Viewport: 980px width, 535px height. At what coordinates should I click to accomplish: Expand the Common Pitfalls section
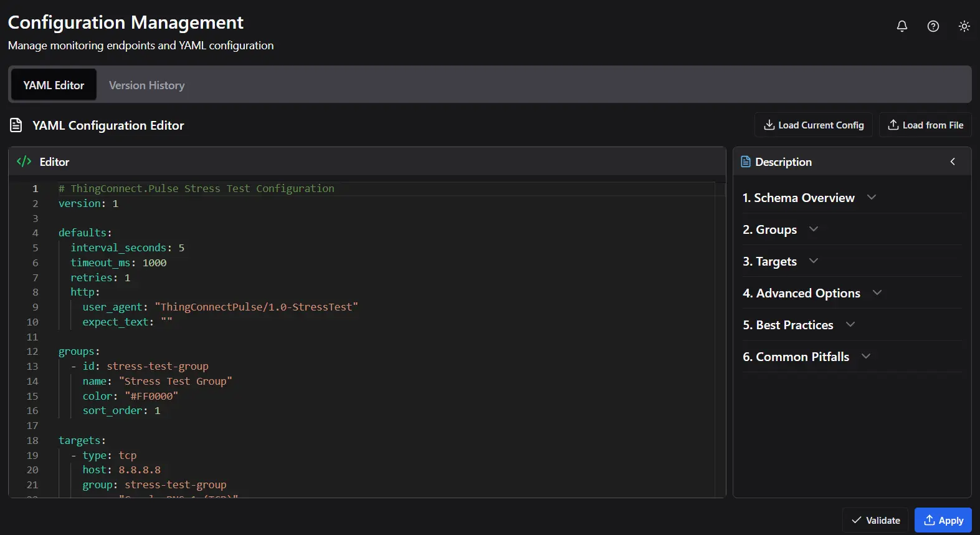[806, 357]
